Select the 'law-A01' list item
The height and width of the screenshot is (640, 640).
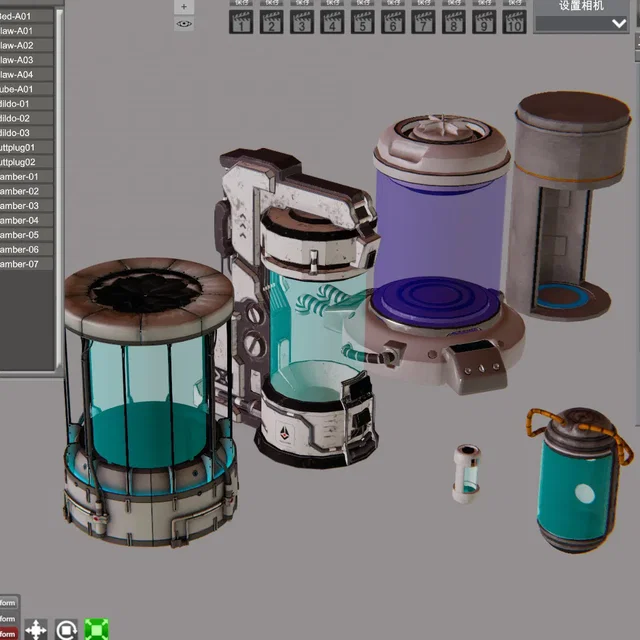(x=26, y=31)
